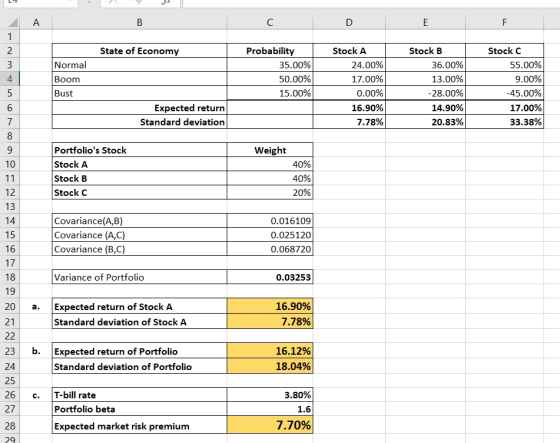The width and height of the screenshot is (560, 443).
Task: Select Stock B's 14.90% expected return
Action: point(425,108)
